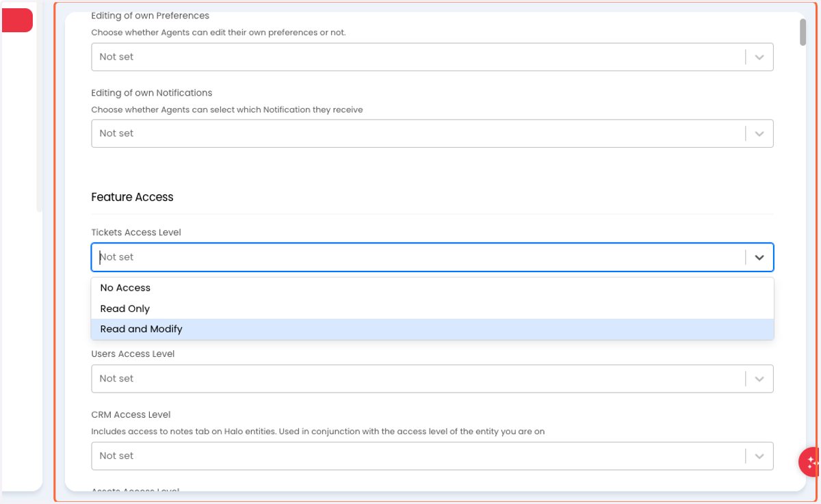The height and width of the screenshot is (504, 821).
Task: Open Editing of own Notifications dropdown
Action: click(432, 133)
